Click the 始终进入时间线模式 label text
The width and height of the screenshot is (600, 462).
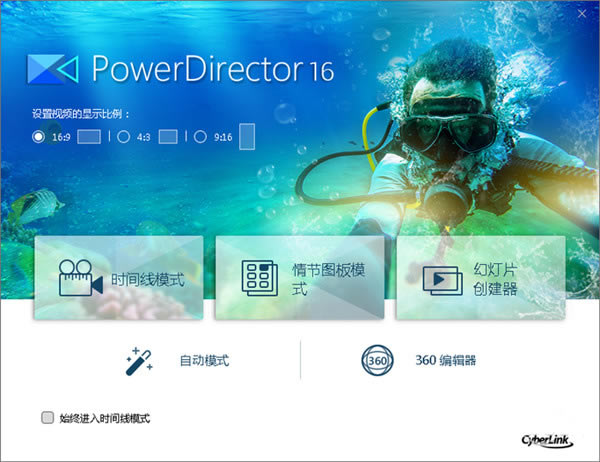click(x=104, y=418)
